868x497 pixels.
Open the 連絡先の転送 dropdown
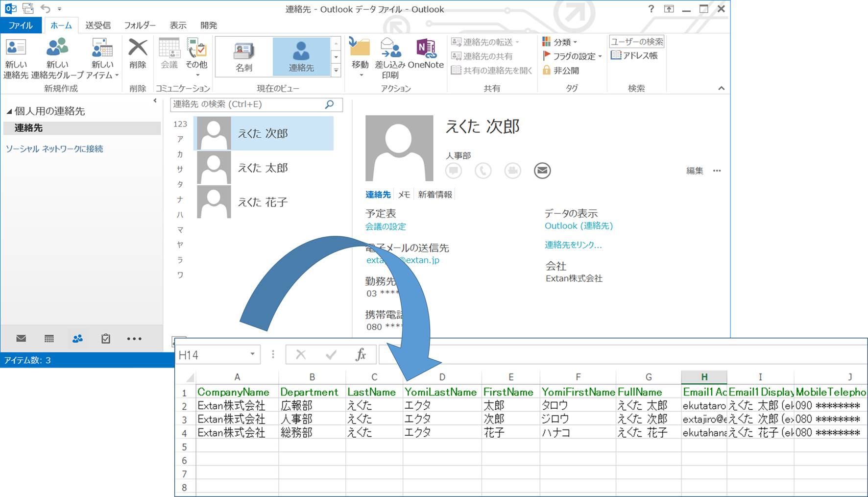485,42
